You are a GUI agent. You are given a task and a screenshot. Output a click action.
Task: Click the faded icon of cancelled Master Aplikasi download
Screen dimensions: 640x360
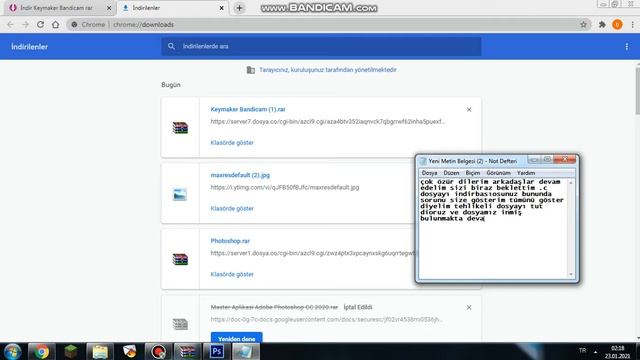[180, 324]
